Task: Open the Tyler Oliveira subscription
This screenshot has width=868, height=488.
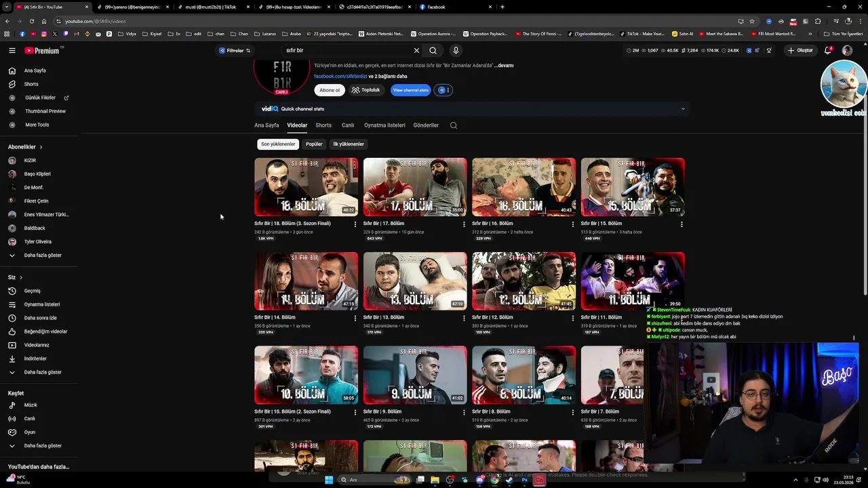Action: 39,242
